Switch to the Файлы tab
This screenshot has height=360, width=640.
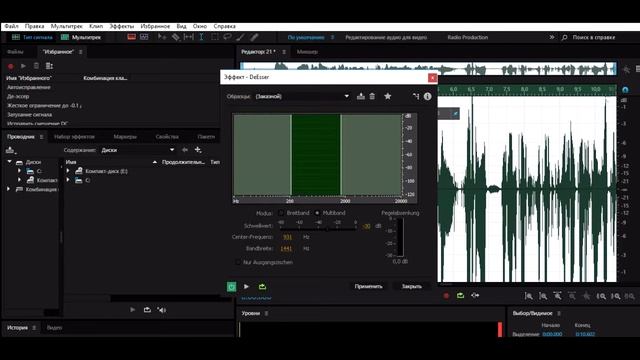[x=15, y=52]
